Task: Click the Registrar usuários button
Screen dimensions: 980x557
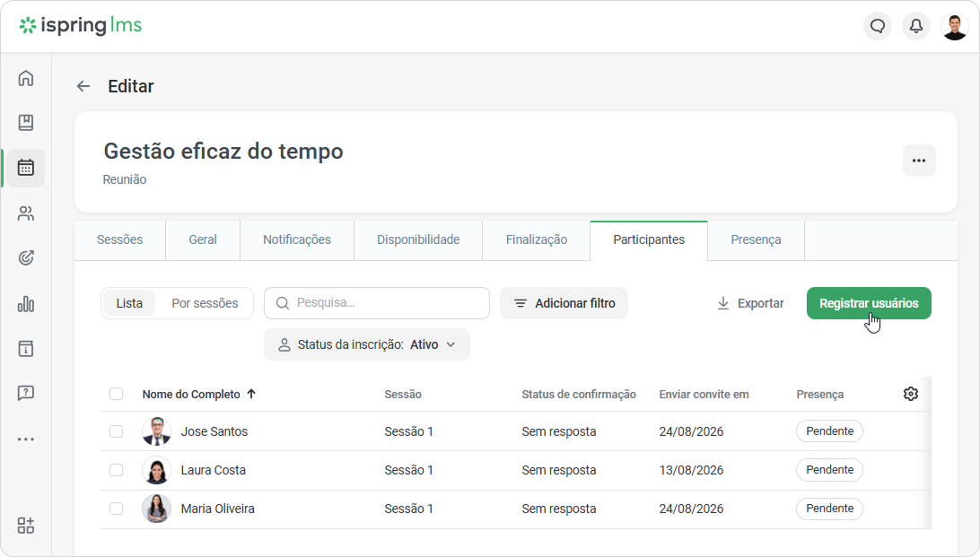Action: (869, 303)
